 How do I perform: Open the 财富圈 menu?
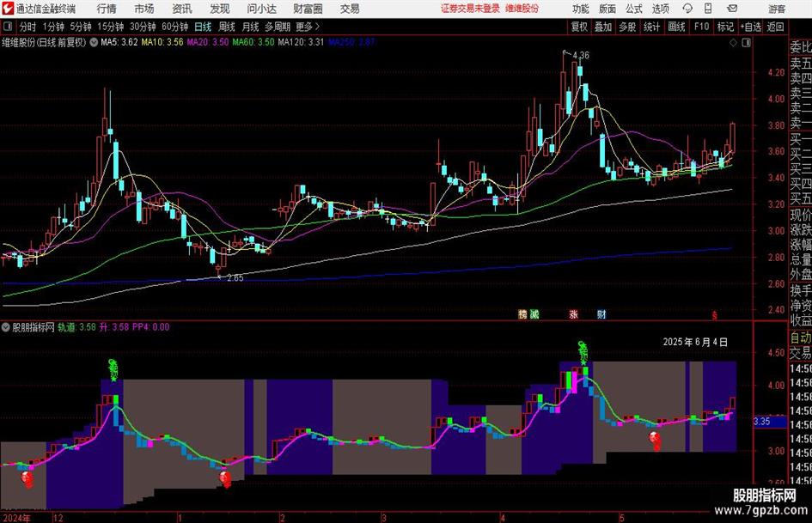click(x=308, y=9)
